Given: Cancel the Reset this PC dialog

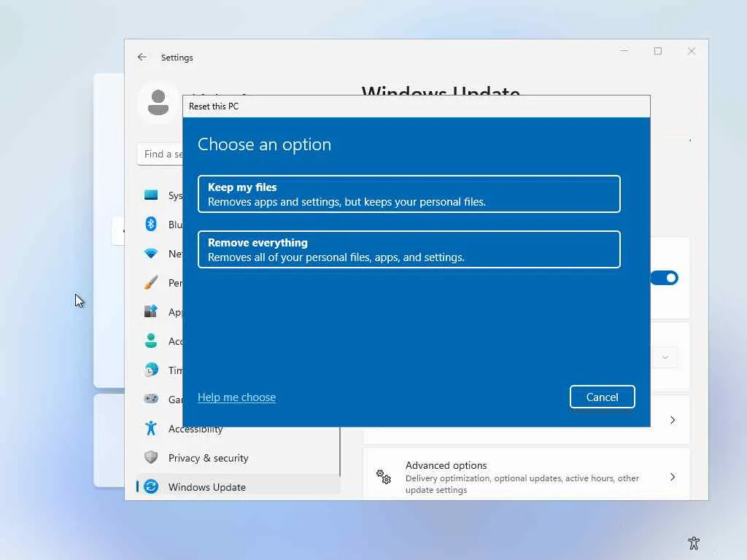Looking at the screenshot, I should 602,397.
